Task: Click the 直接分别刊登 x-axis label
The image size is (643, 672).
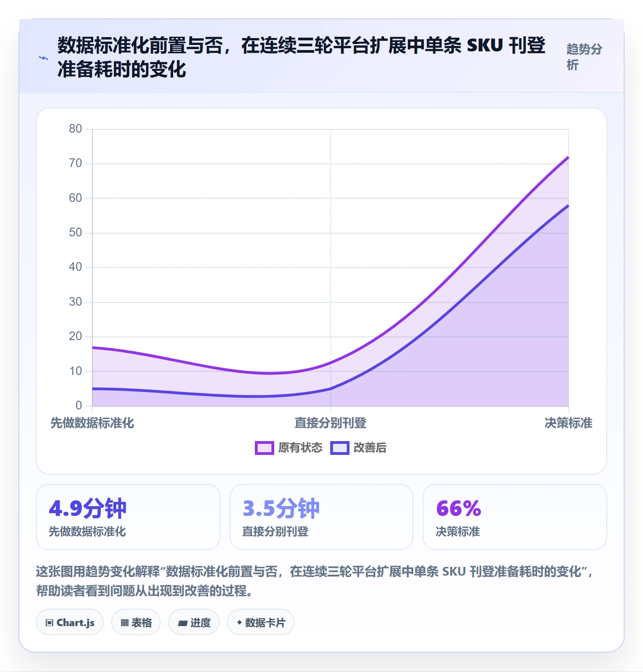Action: (x=331, y=423)
